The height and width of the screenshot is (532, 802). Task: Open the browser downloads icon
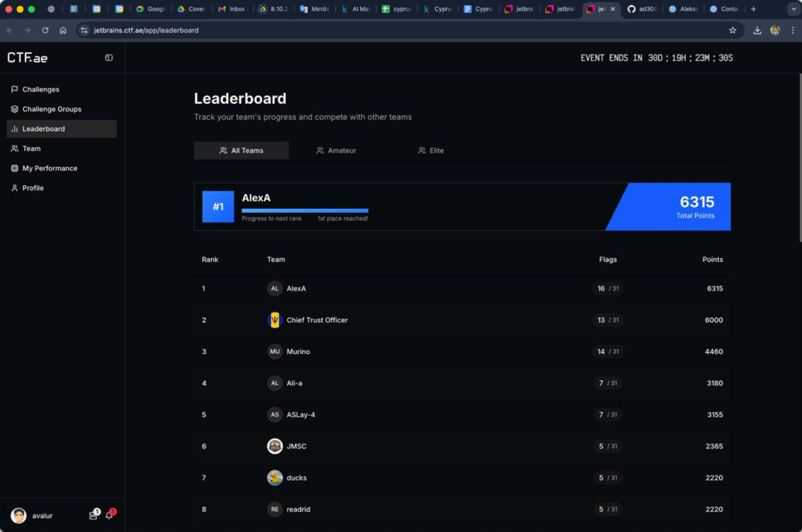coord(757,30)
